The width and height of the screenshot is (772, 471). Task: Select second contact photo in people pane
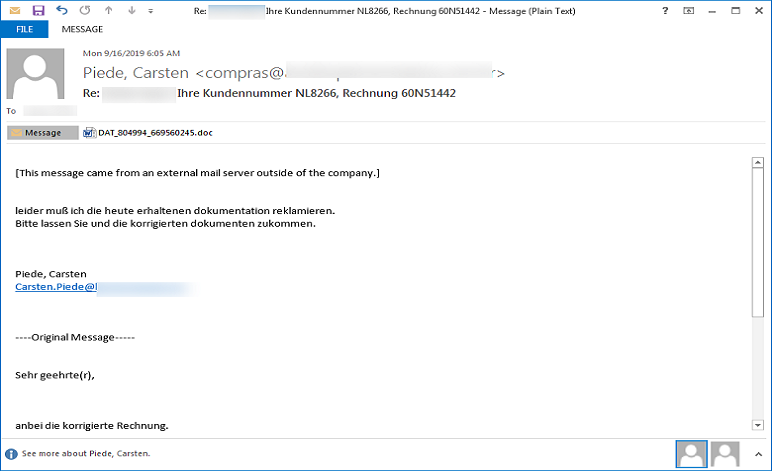point(725,454)
